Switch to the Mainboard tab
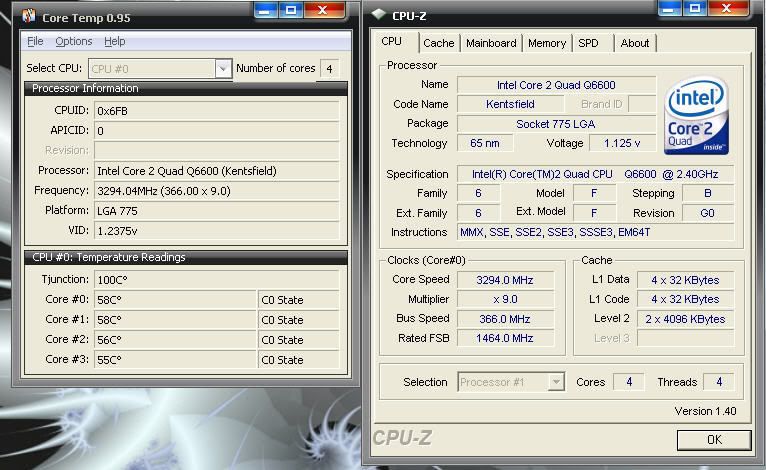The image size is (766, 470). point(491,43)
